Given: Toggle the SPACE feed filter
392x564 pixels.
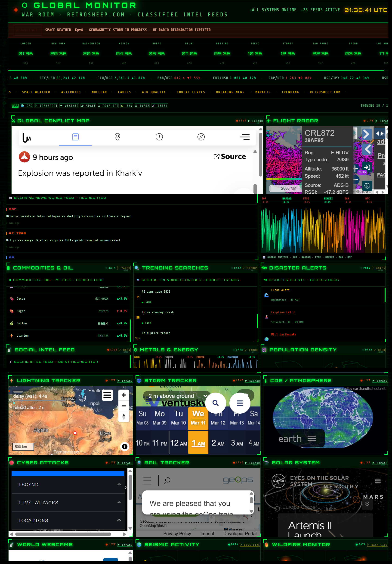Looking at the screenshot, I should [x=88, y=106].
